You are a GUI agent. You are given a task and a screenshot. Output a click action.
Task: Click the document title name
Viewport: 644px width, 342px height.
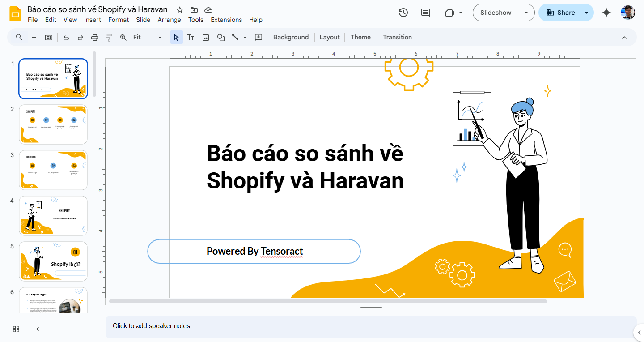pyautogui.click(x=97, y=9)
